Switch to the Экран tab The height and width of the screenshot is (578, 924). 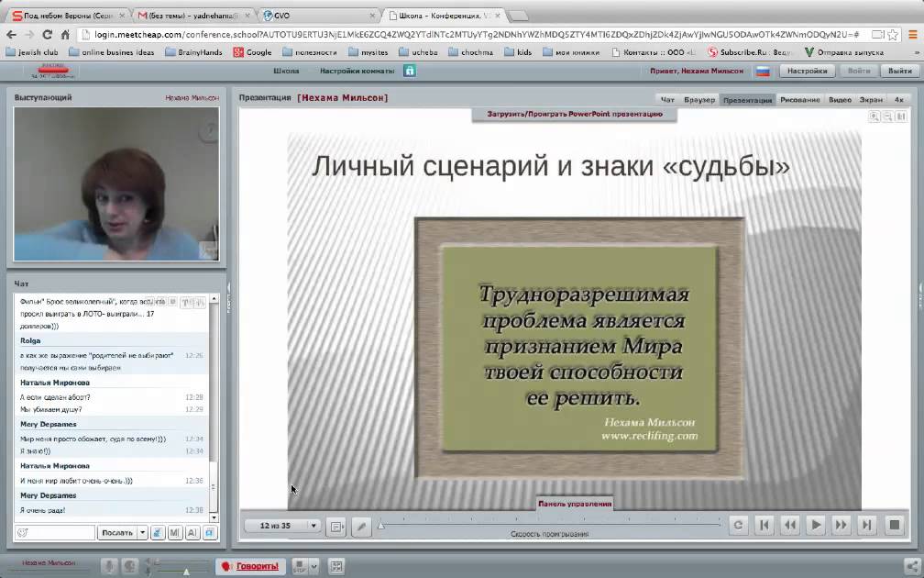tap(871, 100)
